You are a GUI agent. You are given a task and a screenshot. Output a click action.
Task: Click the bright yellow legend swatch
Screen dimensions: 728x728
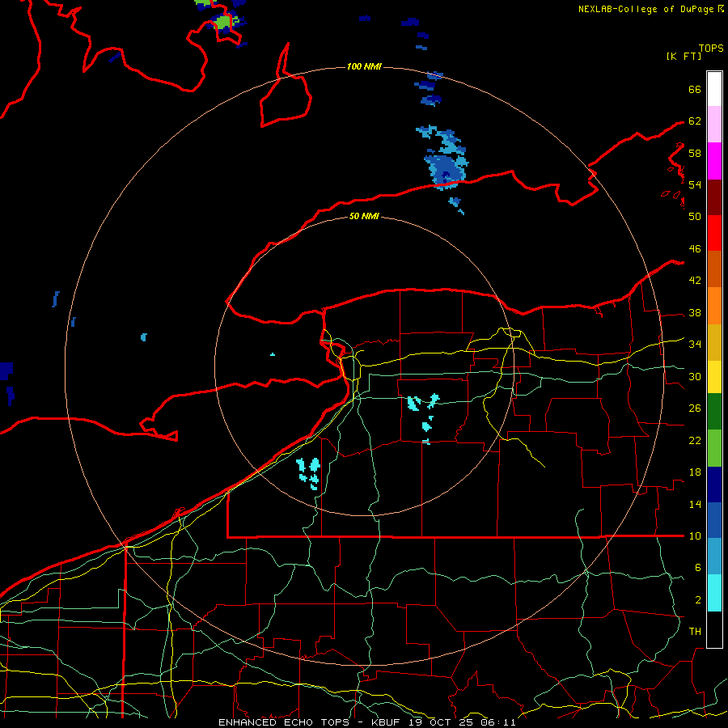714,377
